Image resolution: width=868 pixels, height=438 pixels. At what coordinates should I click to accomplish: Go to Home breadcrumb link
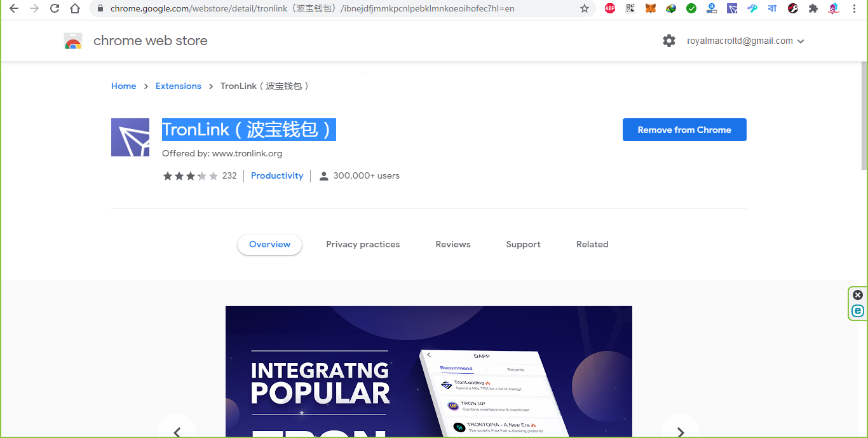(x=123, y=86)
